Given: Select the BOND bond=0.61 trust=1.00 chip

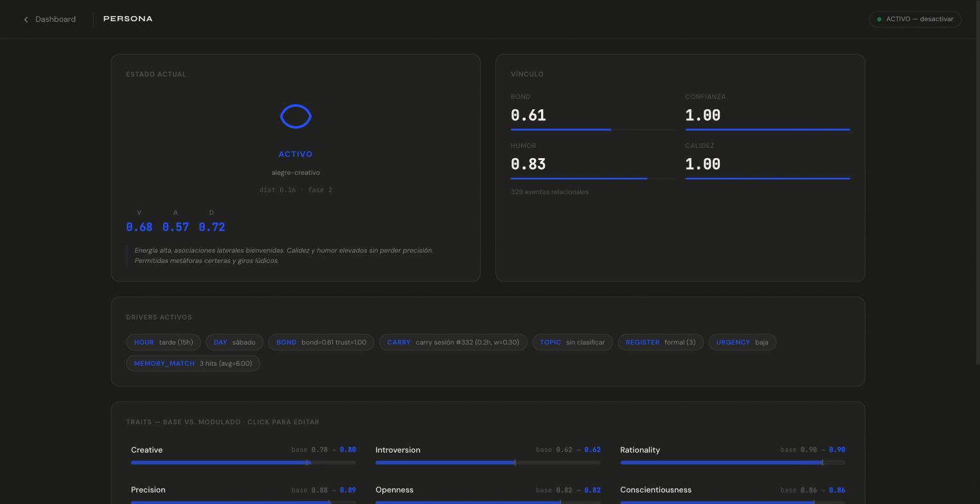Looking at the screenshot, I should point(321,342).
